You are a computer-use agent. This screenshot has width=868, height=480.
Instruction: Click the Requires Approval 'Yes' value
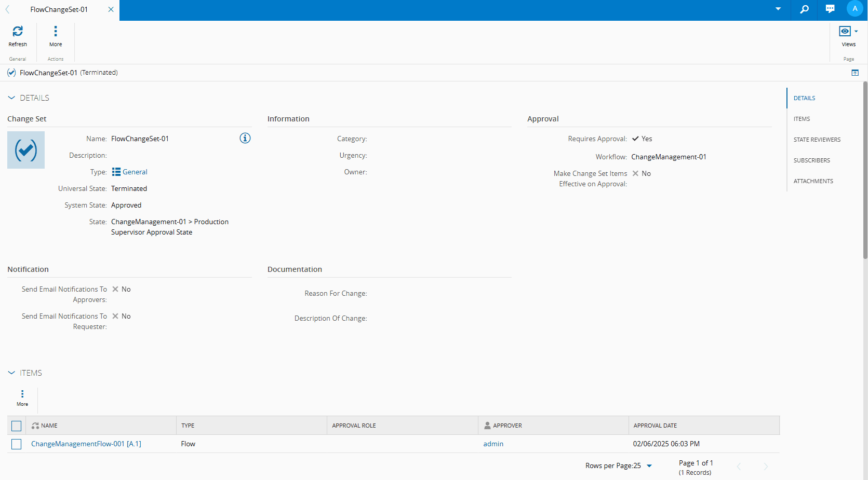coord(647,139)
